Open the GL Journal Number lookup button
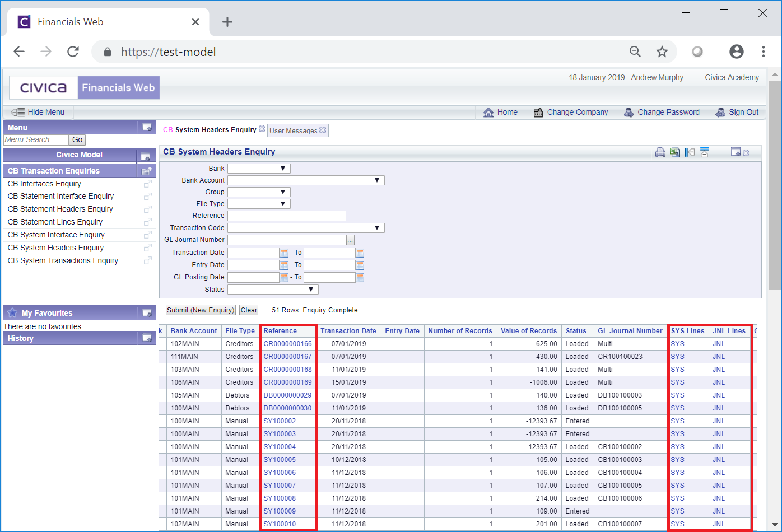This screenshot has height=532, width=782. pos(350,240)
